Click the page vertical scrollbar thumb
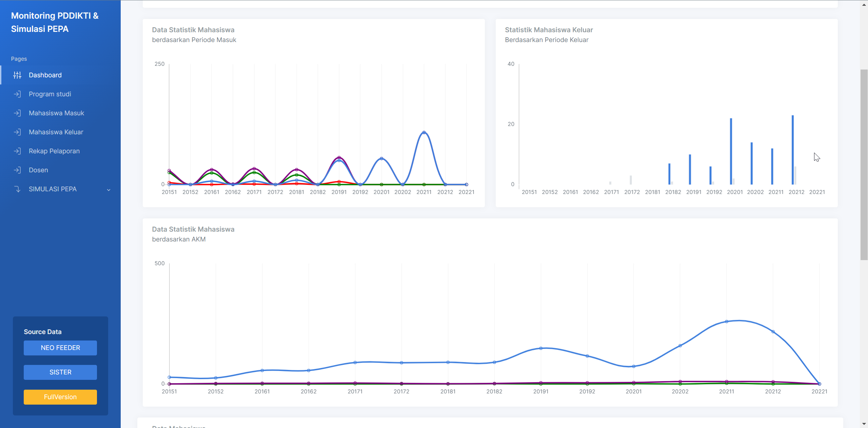 click(x=864, y=164)
